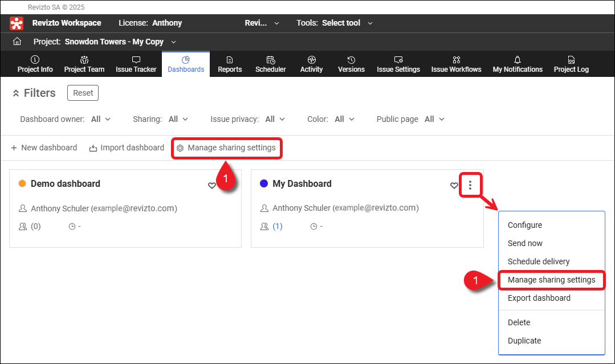Expand the Dashboard owner filter dropdown
The image size is (615, 364).
101,119
